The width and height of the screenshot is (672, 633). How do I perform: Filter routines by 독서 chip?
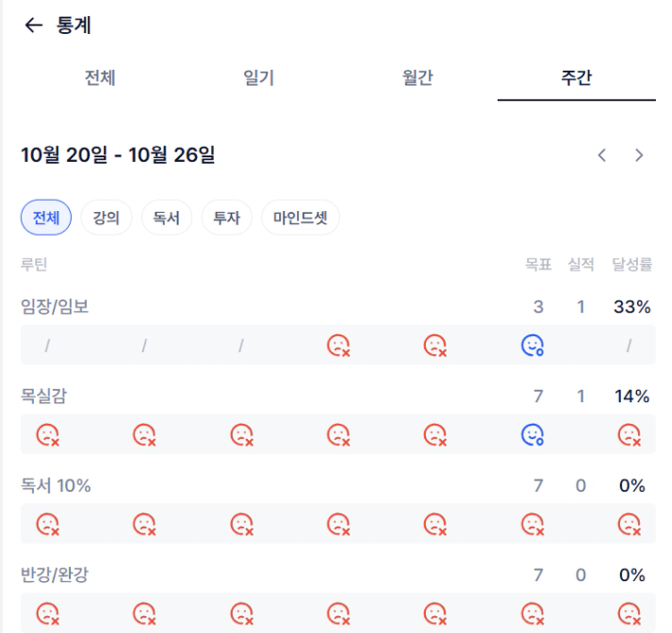tap(167, 219)
